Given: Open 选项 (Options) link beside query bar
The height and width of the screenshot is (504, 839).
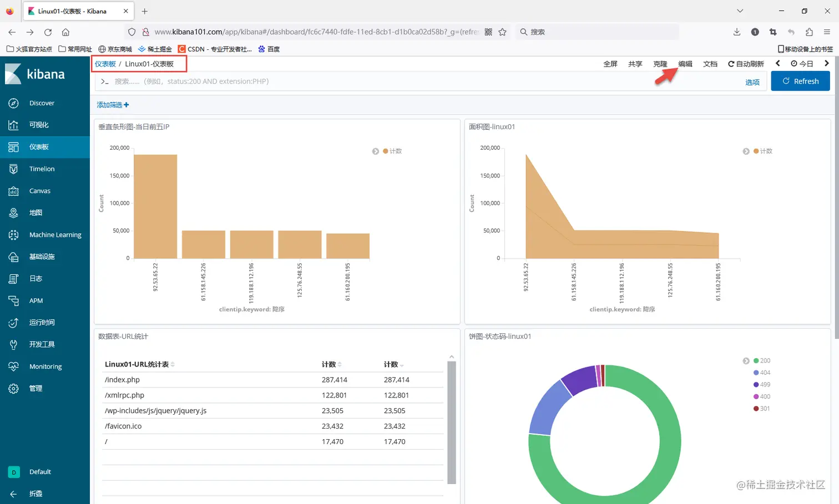Looking at the screenshot, I should pos(752,82).
